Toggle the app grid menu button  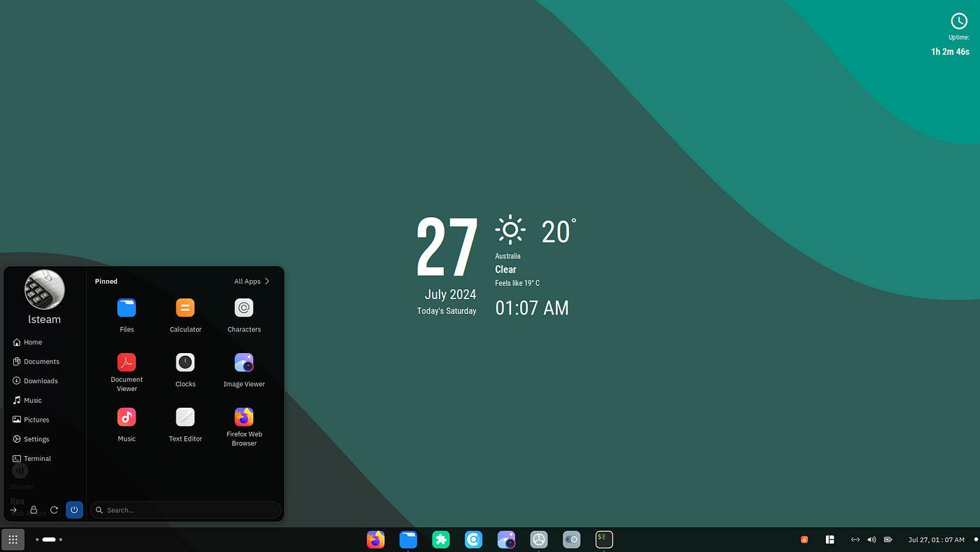click(13, 539)
